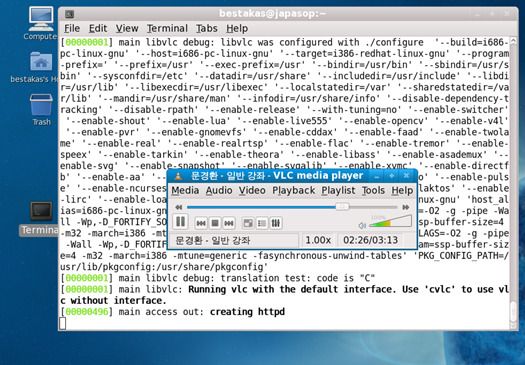The image size is (525, 365).
Task: Seek using the VLC position slider
Action: pos(292,207)
